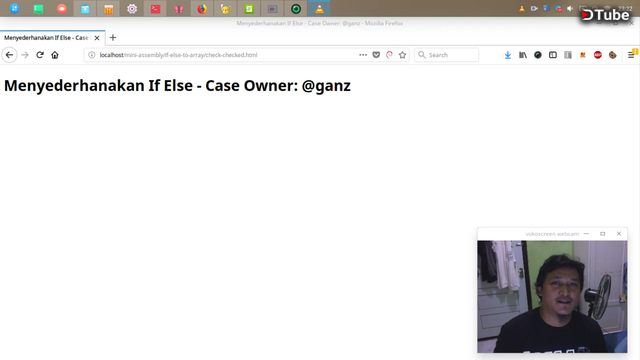Click the round color-wheel extension icon
The width and height of the screenshot is (640, 360).
click(x=538, y=55)
